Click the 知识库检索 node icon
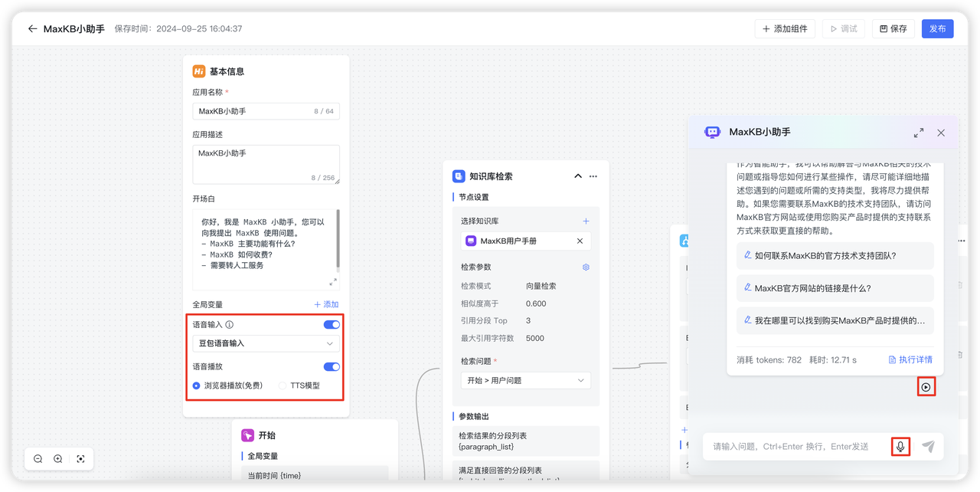Screen dimensions: 980x492 [459, 176]
